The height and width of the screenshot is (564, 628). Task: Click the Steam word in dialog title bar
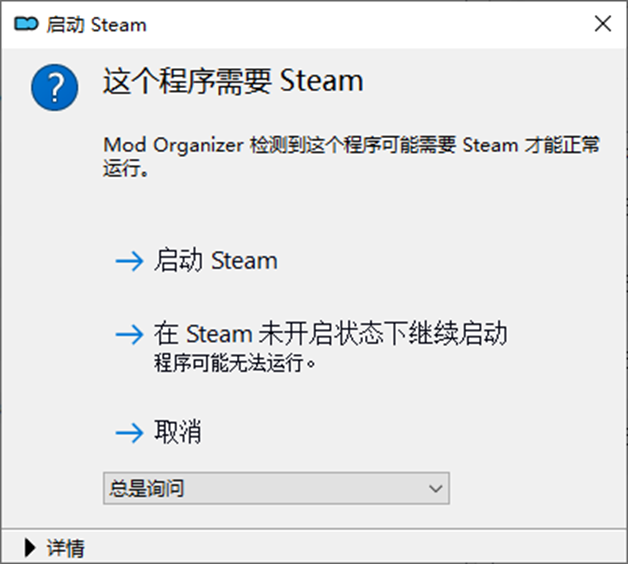(119, 25)
